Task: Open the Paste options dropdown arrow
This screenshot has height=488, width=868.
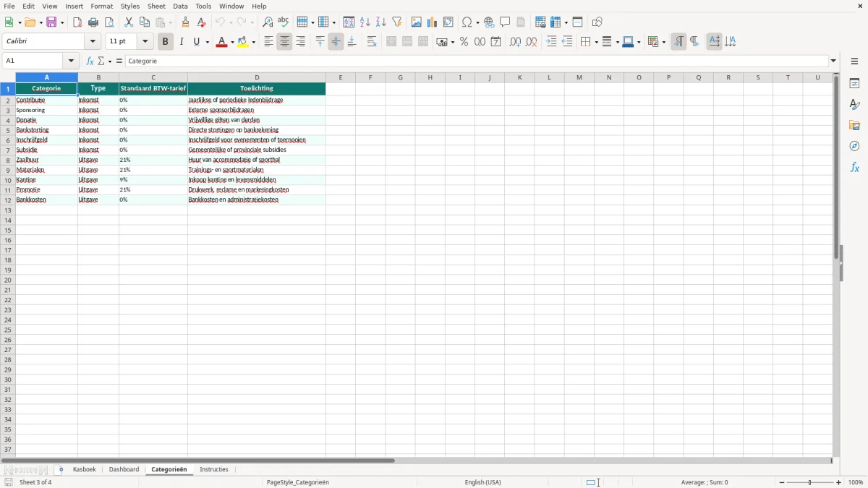Action: tap(171, 22)
